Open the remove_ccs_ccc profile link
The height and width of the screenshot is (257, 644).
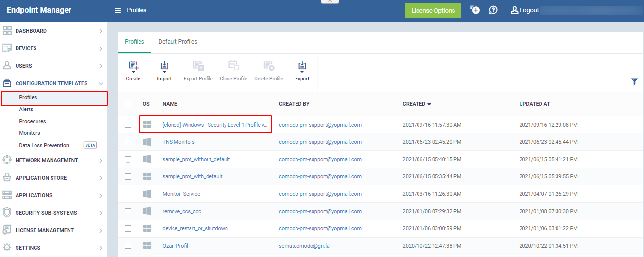click(181, 211)
